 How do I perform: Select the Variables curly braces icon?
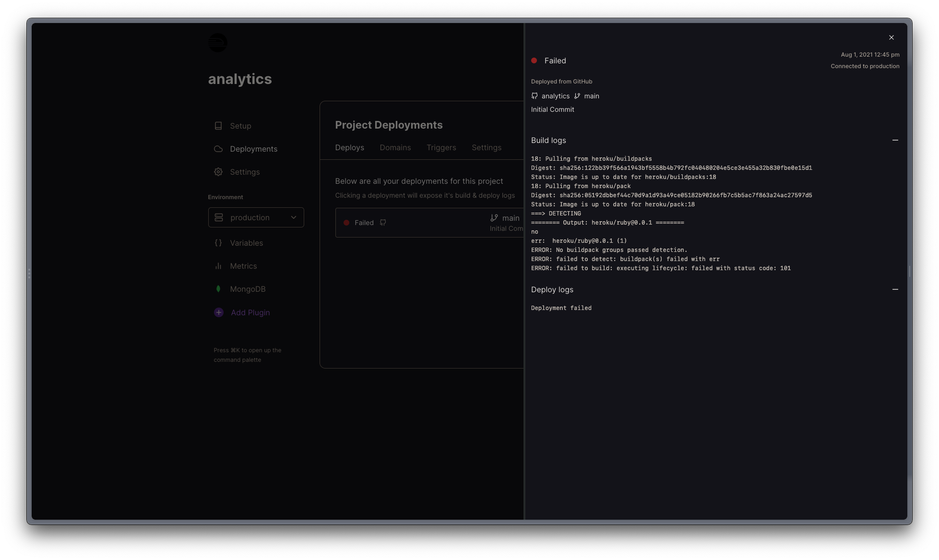point(218,243)
